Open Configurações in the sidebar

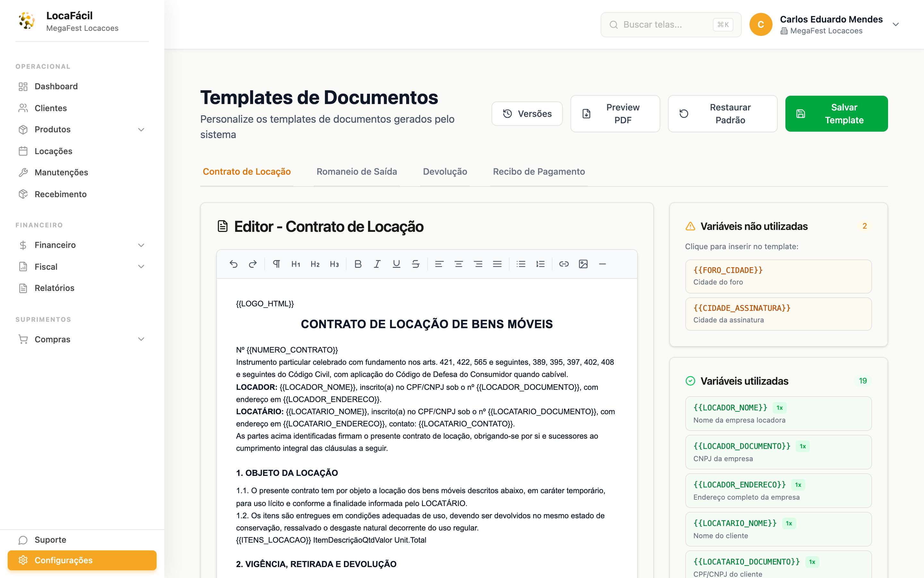tap(82, 560)
